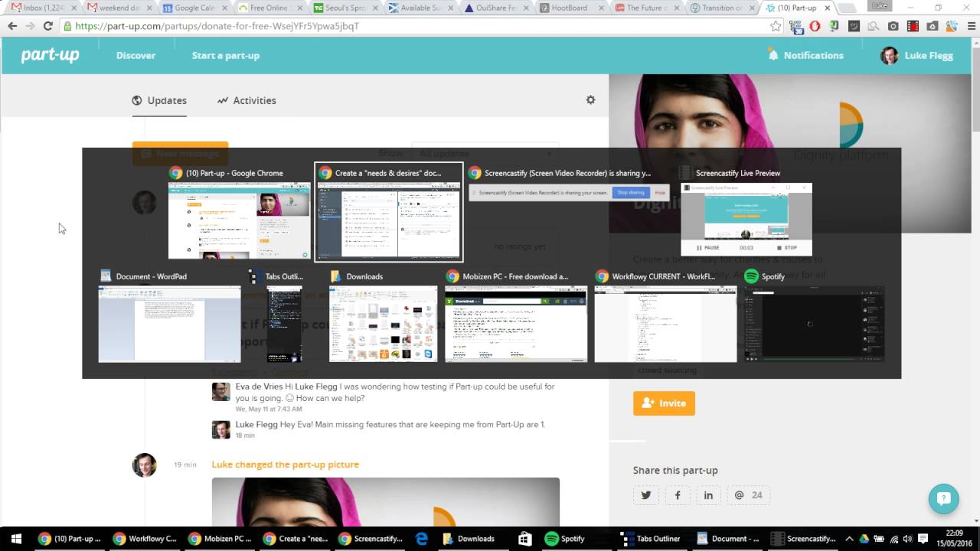Click Eva de Vries commenter name
The image size is (980, 551).
click(259, 386)
